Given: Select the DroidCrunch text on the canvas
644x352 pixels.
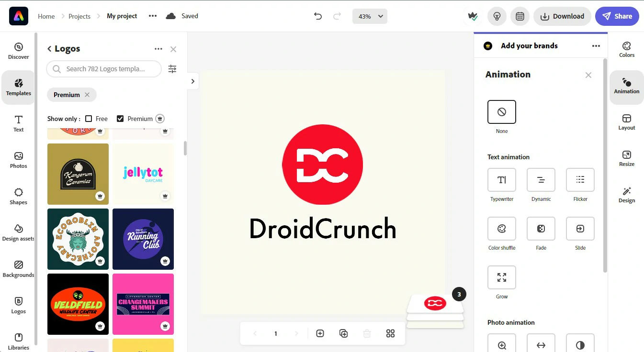Looking at the screenshot, I should [323, 229].
